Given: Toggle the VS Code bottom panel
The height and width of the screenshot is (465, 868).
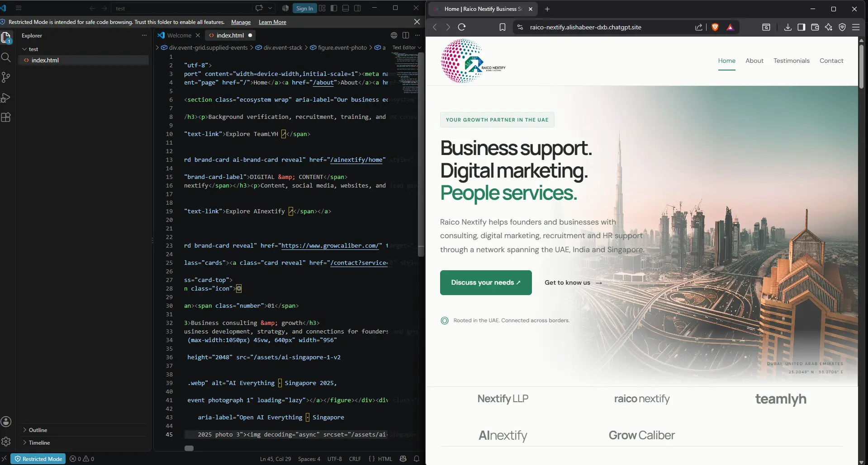Looking at the screenshot, I should 346,8.
